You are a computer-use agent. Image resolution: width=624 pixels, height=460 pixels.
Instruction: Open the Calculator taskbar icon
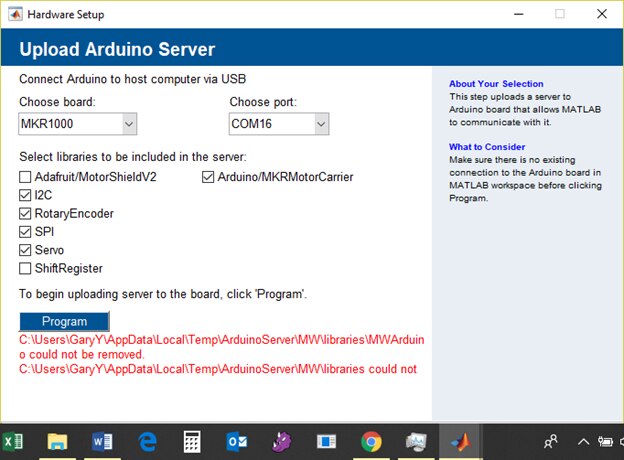click(192, 442)
